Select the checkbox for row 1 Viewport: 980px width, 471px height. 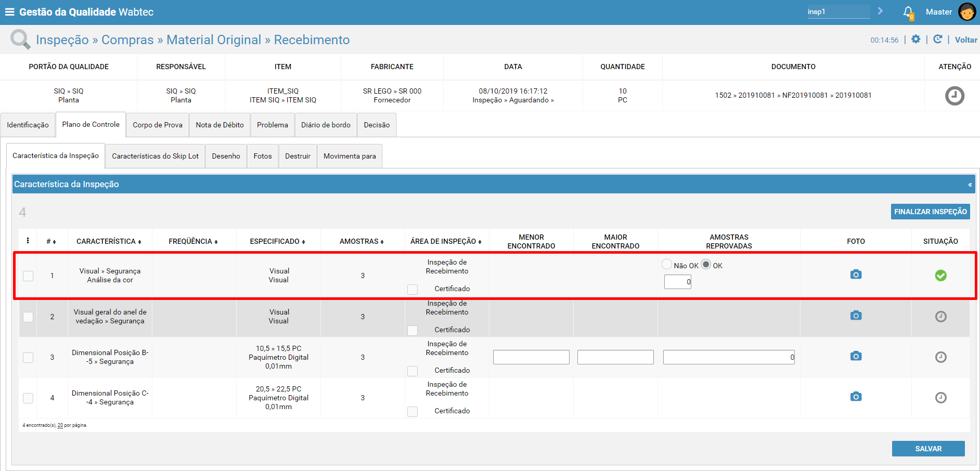[28, 276]
